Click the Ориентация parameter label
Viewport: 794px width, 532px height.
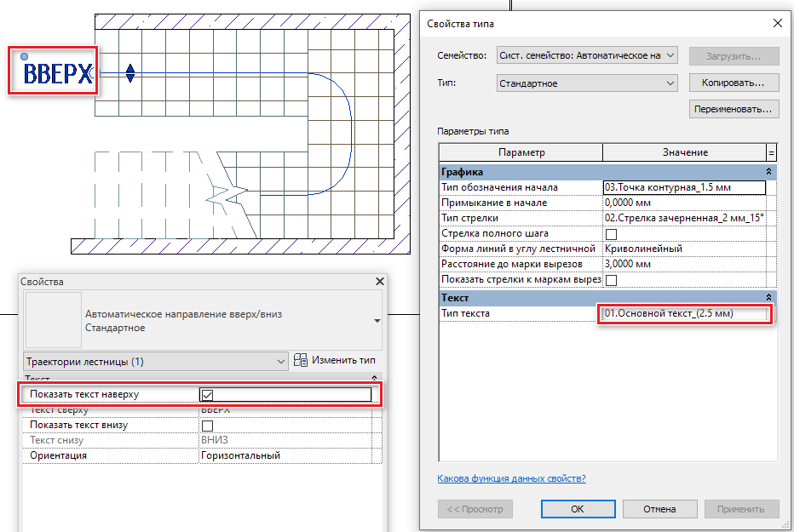pyautogui.click(x=58, y=455)
